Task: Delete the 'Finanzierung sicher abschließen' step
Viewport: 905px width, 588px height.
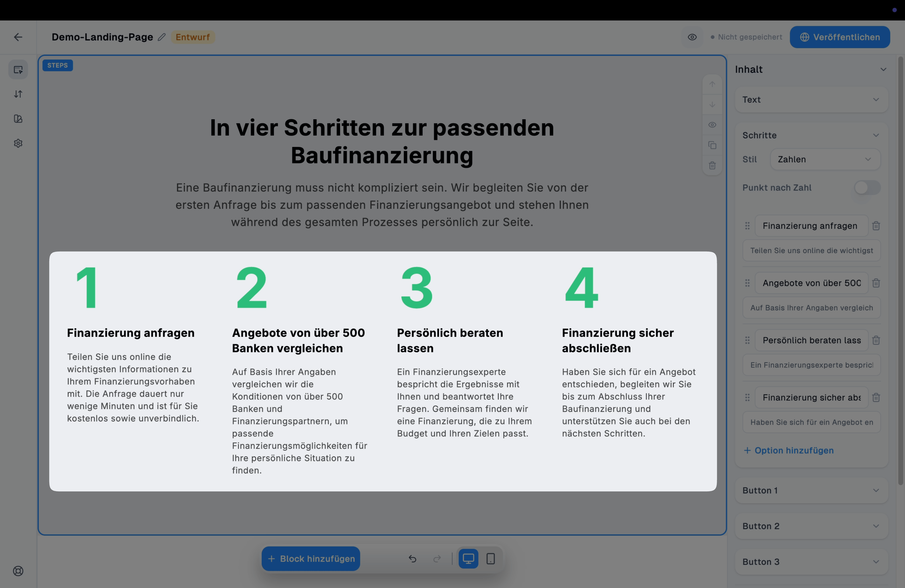Action: click(876, 397)
